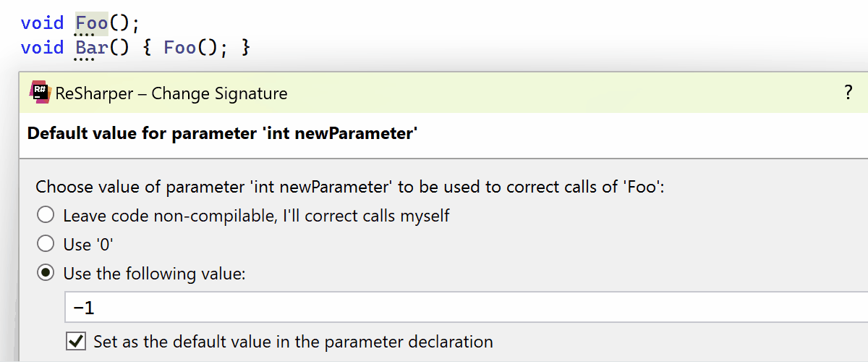The height and width of the screenshot is (362, 868).
Task: Click the highlighted Foo name in the declaration
Action: (92, 22)
